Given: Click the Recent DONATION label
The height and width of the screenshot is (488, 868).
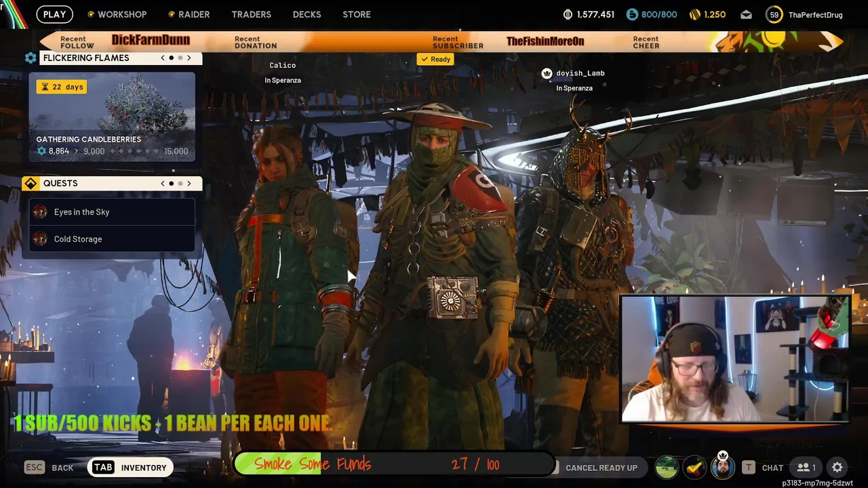Looking at the screenshot, I should coord(256,42).
